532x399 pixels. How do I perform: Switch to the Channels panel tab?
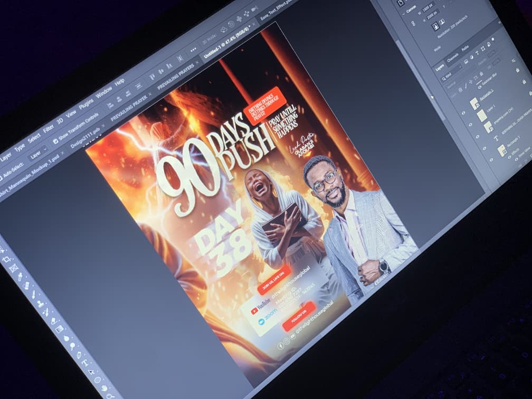[453, 58]
